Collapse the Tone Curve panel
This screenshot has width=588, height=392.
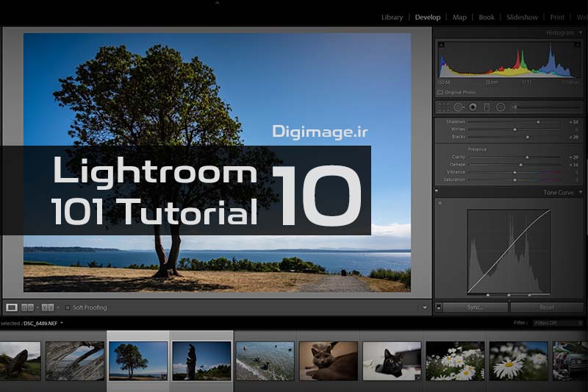581,192
